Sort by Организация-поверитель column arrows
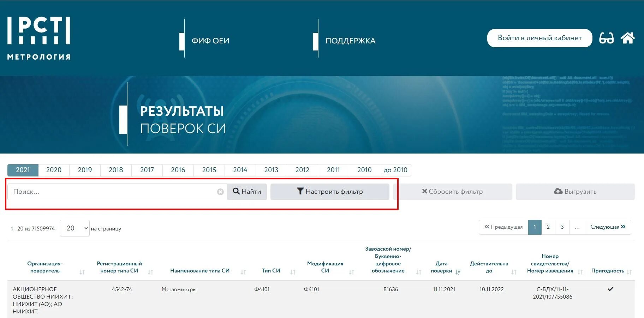This screenshot has height=318, width=644. point(82,272)
